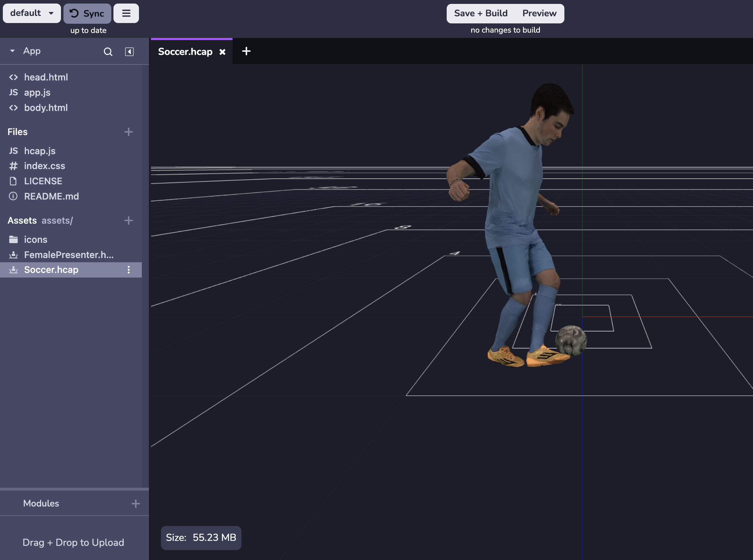This screenshot has width=753, height=560.
Task: Click the hamburger menu icon at top
Action: 127,13
